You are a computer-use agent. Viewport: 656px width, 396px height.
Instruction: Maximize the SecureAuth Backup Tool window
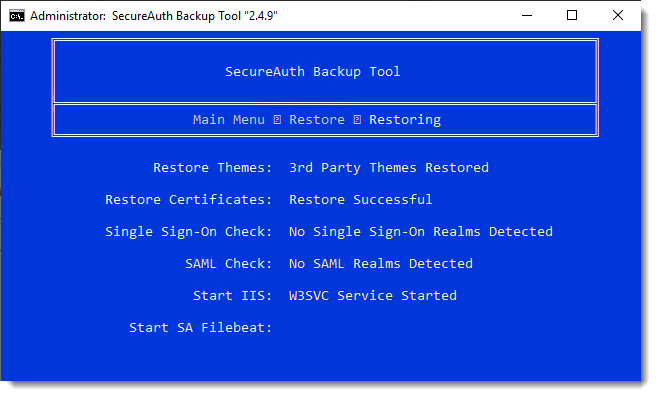click(x=572, y=15)
